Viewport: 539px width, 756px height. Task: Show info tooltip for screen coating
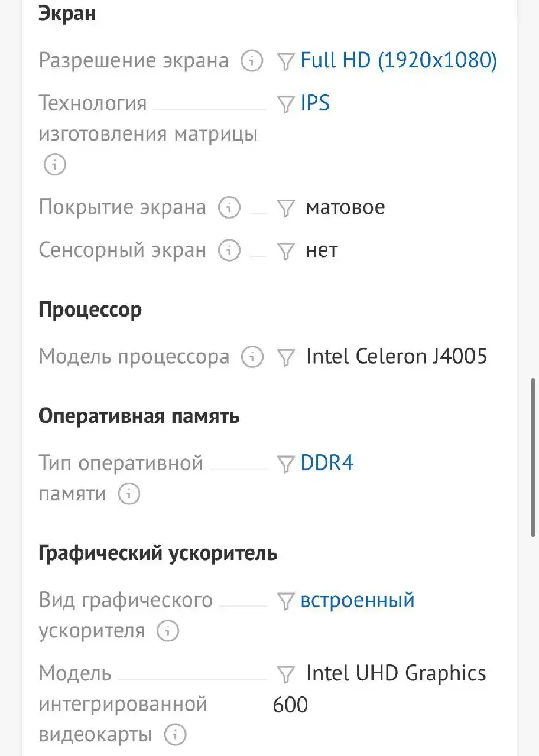[228, 207]
